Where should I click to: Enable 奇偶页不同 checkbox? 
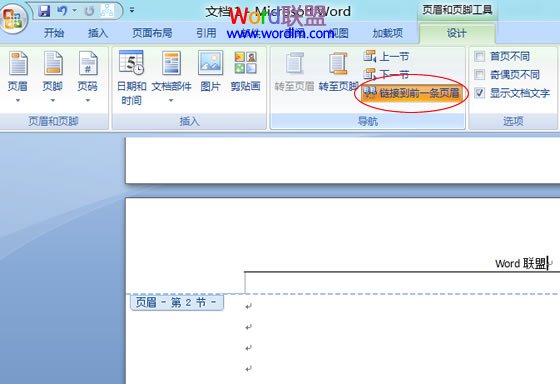pos(479,75)
